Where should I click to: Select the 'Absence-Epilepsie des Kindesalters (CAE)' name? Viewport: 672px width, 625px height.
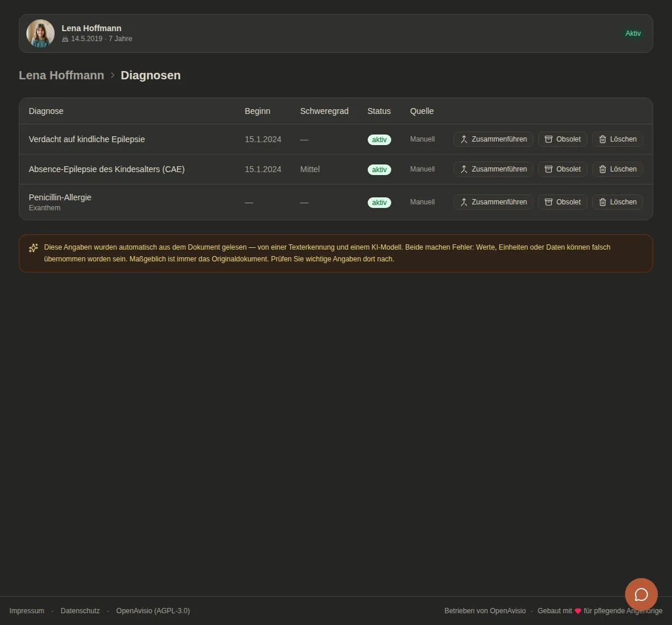click(107, 169)
